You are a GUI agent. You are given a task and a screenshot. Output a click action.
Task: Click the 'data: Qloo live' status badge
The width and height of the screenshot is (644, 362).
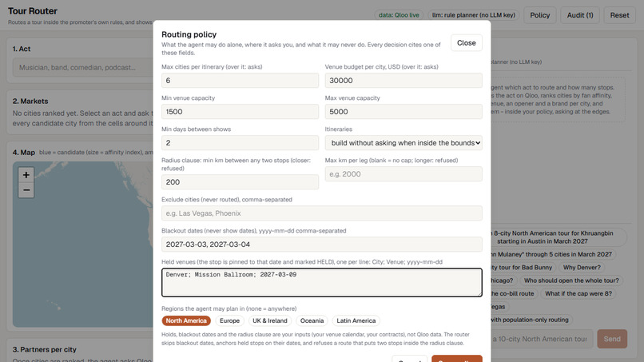[x=399, y=15]
